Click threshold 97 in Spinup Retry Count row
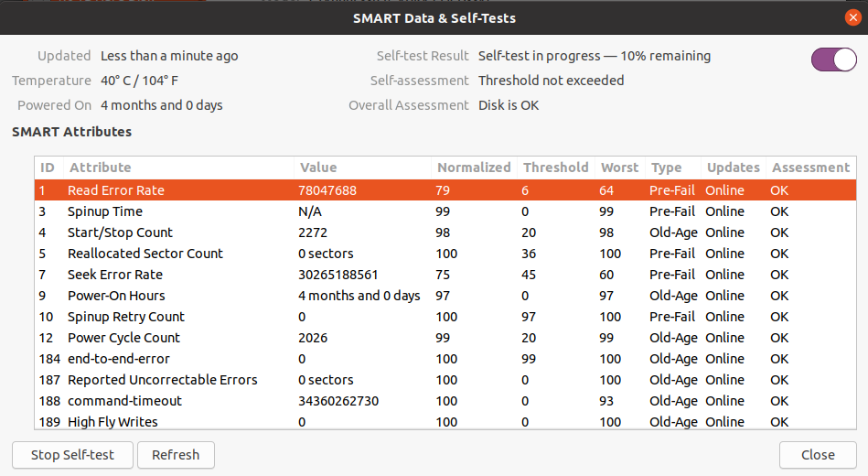 (529, 317)
